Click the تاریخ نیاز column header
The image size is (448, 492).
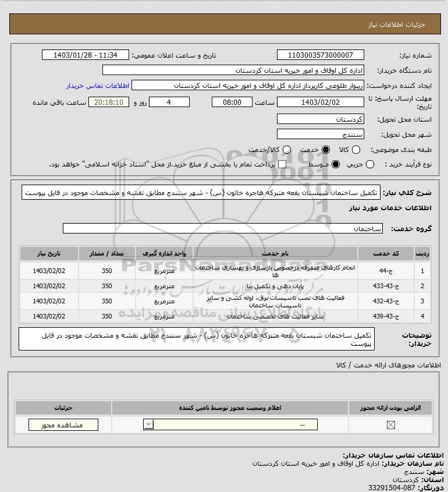(49, 253)
